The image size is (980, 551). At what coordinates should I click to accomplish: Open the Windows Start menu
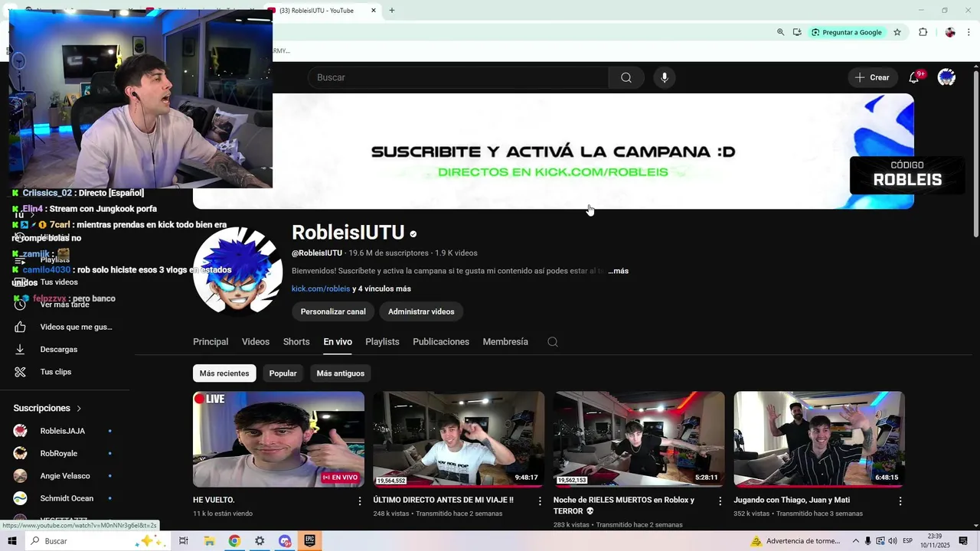click(x=11, y=541)
